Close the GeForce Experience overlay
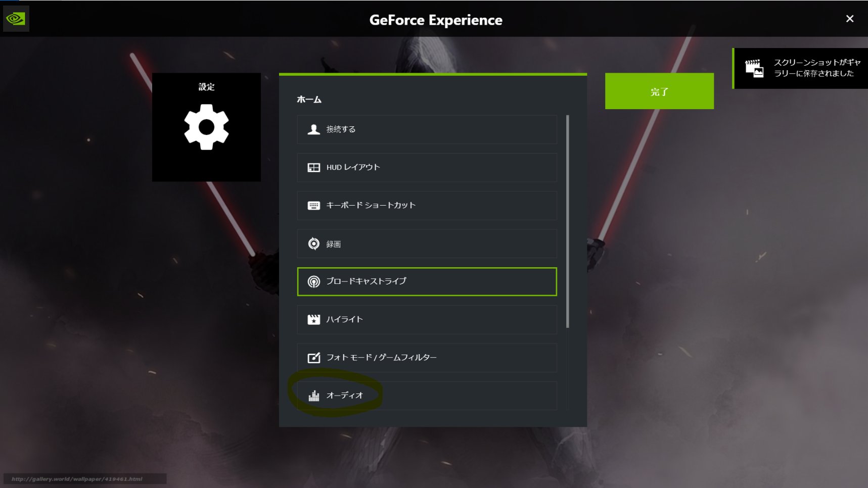 point(850,19)
